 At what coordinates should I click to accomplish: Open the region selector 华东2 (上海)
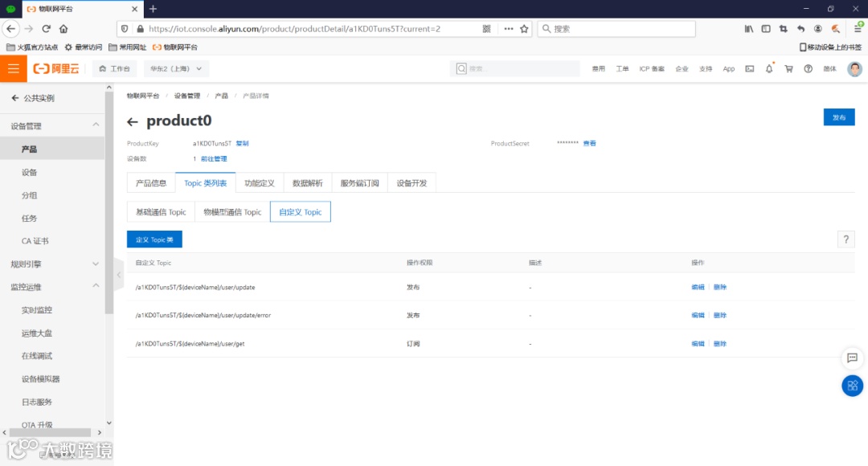[176, 68]
